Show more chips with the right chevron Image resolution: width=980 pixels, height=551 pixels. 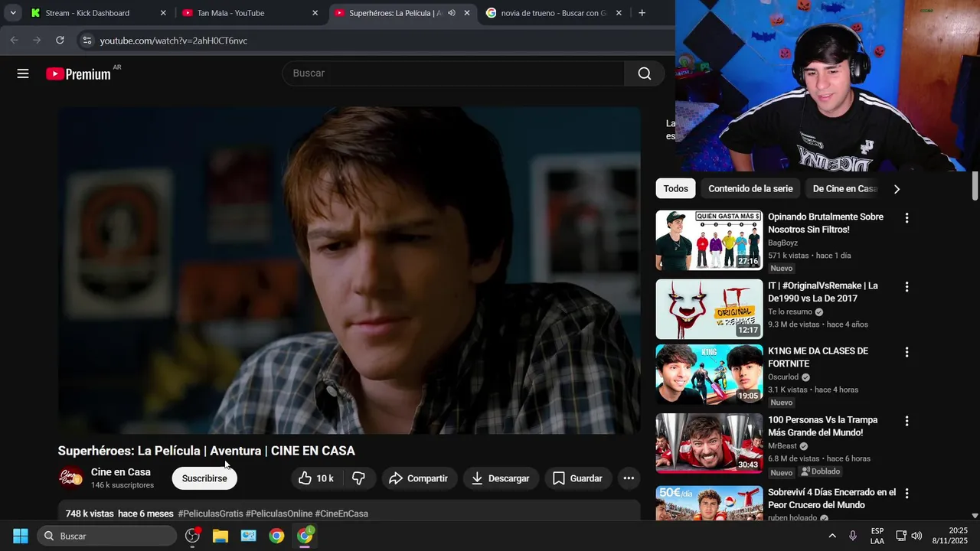pos(897,189)
